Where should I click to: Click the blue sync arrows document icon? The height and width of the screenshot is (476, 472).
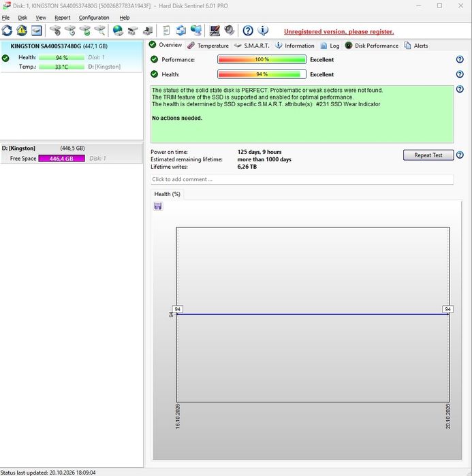[x=181, y=31]
